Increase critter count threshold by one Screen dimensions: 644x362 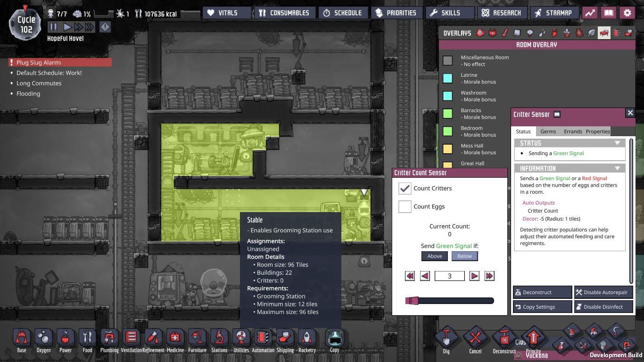[x=474, y=276]
